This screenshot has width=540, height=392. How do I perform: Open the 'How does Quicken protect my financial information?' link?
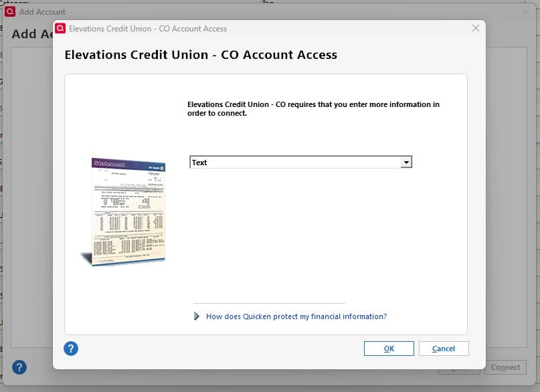click(296, 316)
